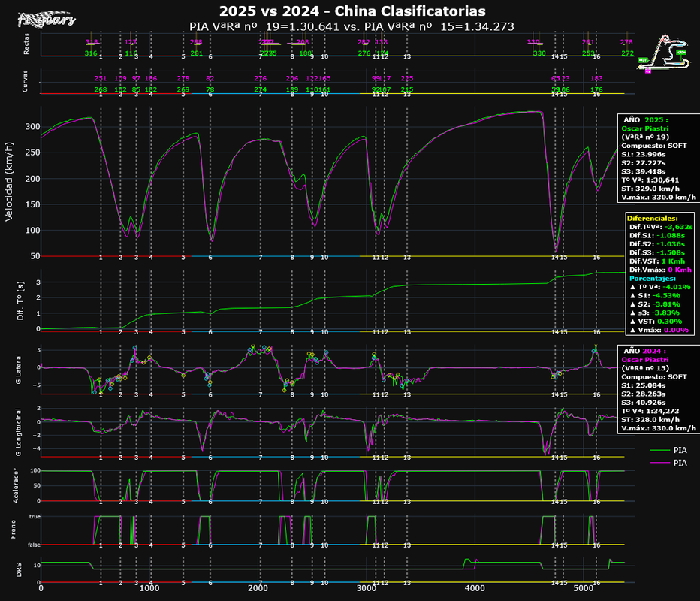Select the 'Dif.S2: -1.036s' row
This screenshot has height=601, width=700.
(x=657, y=244)
